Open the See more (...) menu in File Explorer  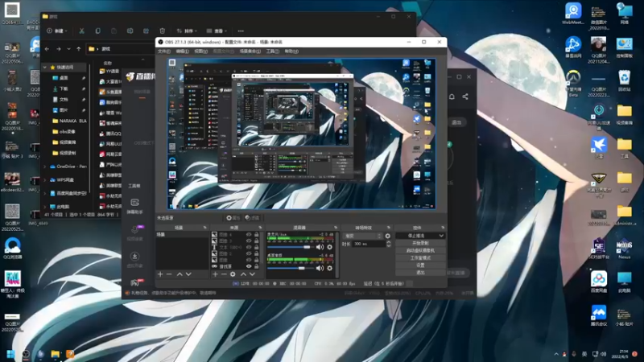click(x=241, y=31)
